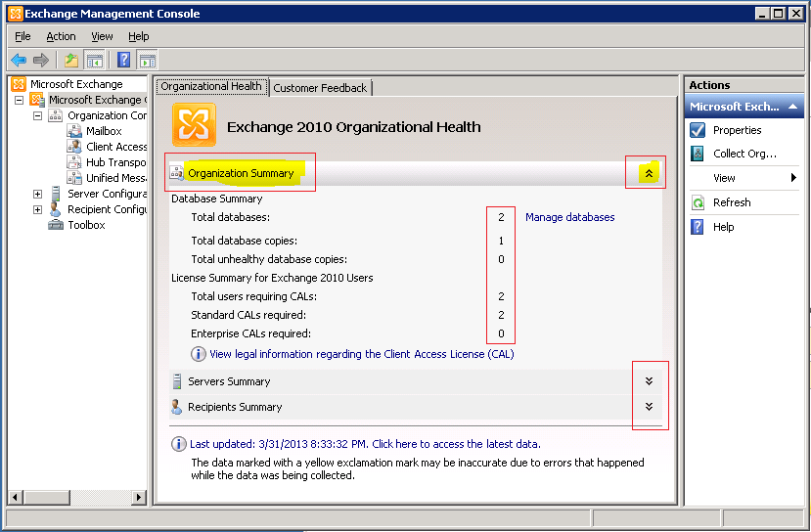Screen dimensions: 811x532
Task: Open the View submenu arrow in Actions
Action: (794, 178)
